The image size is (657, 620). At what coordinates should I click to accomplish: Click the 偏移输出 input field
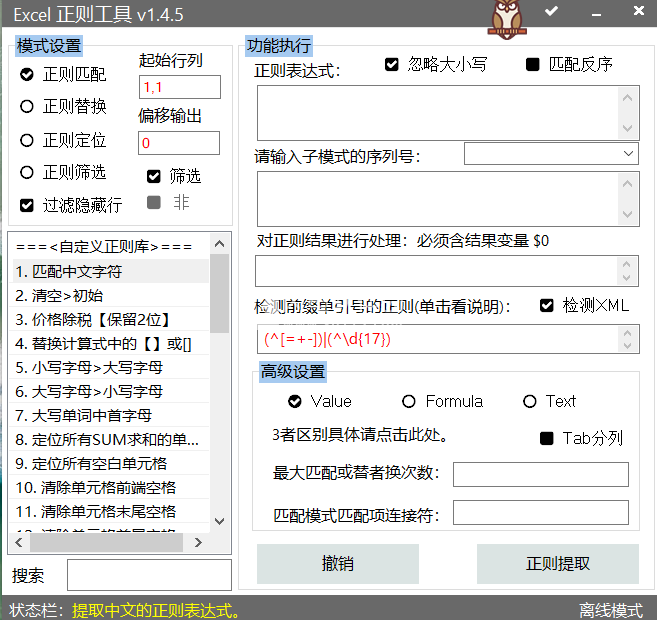click(179, 143)
